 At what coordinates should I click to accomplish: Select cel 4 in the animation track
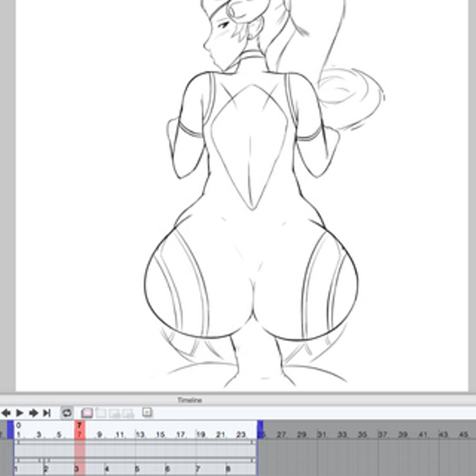(x=107, y=469)
